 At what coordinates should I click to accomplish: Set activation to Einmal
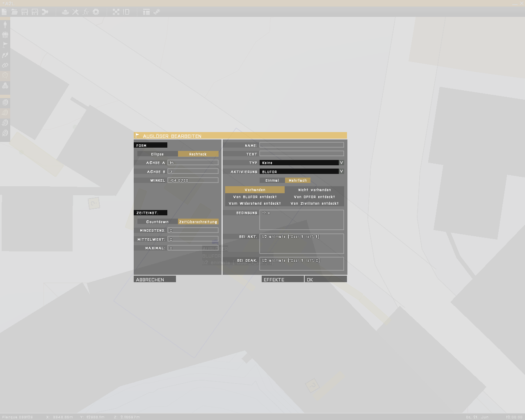click(x=272, y=180)
